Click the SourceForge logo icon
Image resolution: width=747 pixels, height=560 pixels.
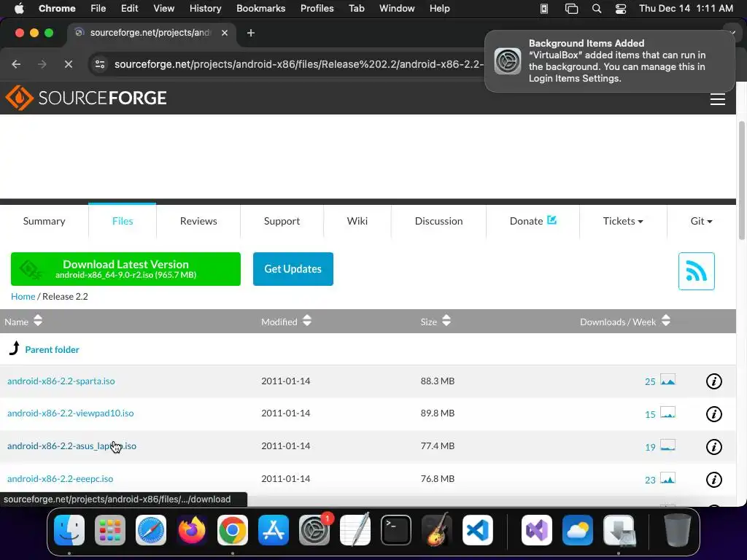tap(19, 98)
